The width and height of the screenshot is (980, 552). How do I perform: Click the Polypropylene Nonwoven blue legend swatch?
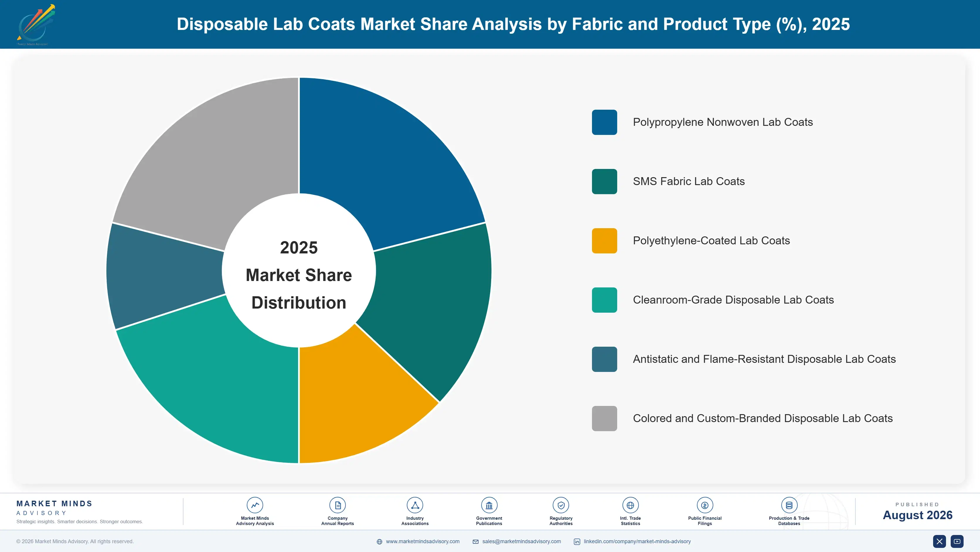click(x=604, y=122)
